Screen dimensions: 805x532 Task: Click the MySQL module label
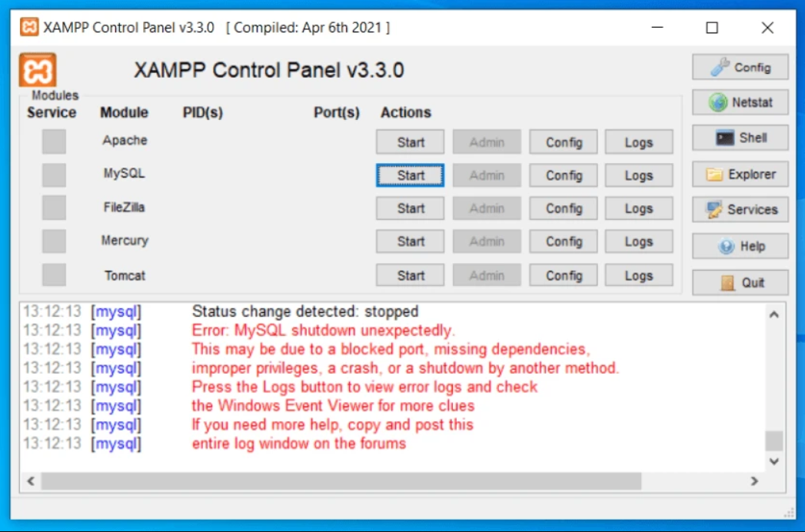125,174
